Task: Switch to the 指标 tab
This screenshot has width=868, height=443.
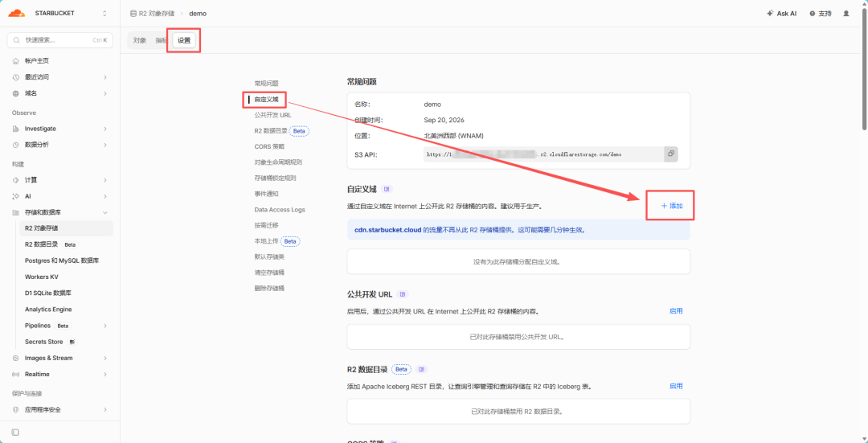Action: point(161,40)
